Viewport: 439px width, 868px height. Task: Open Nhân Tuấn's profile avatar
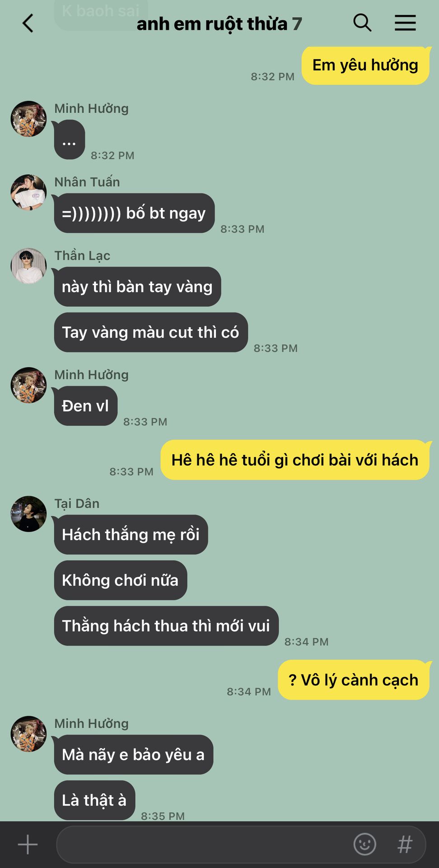click(x=28, y=193)
